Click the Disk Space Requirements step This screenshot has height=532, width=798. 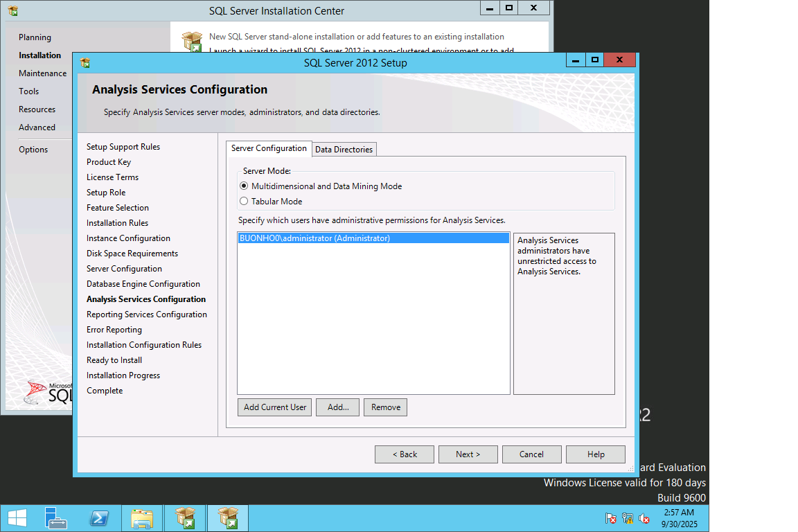coord(132,254)
